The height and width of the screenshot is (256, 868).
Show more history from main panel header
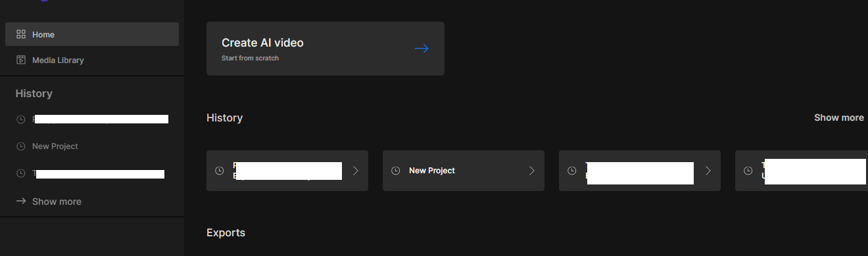(839, 117)
